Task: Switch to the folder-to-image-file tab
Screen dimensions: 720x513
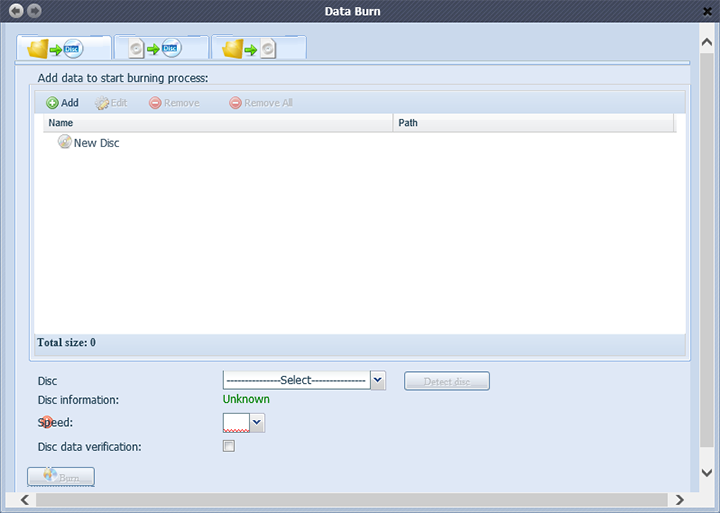Action: [x=257, y=48]
